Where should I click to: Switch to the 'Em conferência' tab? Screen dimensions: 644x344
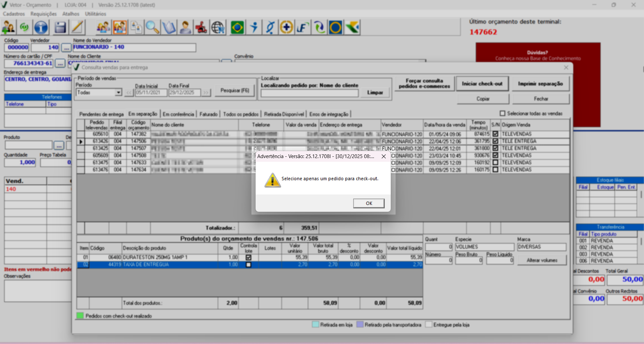click(178, 114)
